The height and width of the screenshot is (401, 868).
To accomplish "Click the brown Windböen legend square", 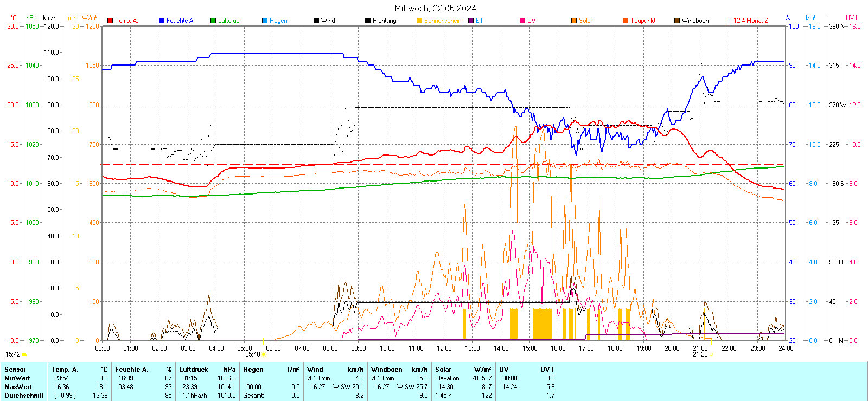I will pos(677,21).
